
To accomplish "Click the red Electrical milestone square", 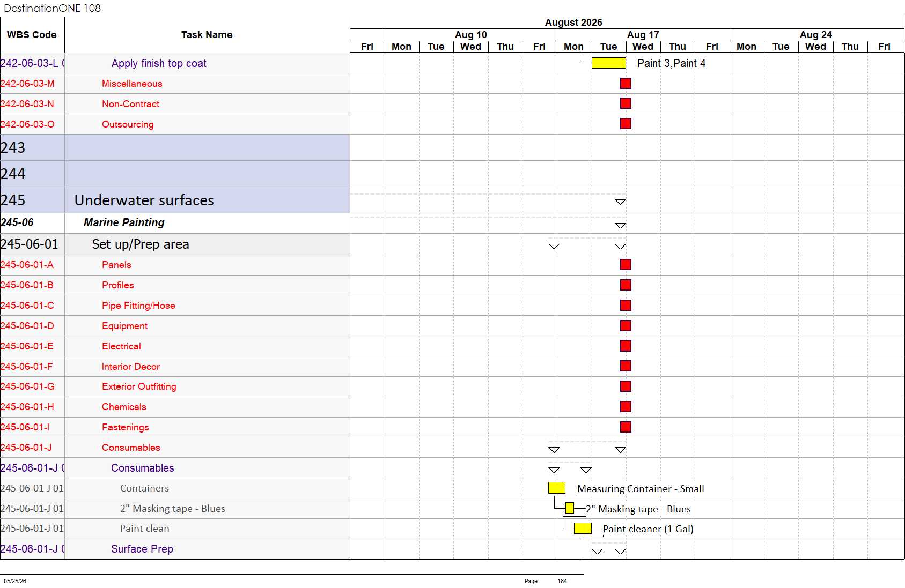I will coord(626,346).
